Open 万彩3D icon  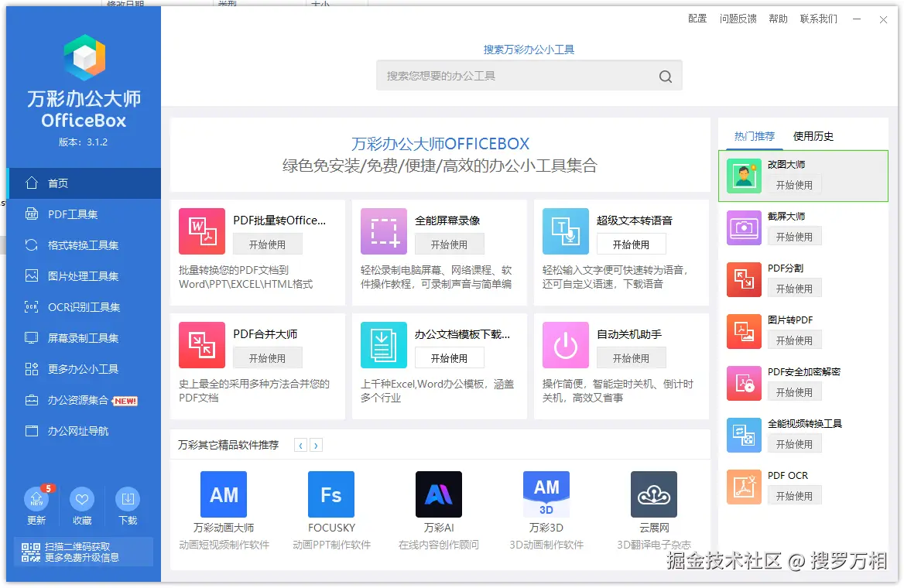[546, 494]
